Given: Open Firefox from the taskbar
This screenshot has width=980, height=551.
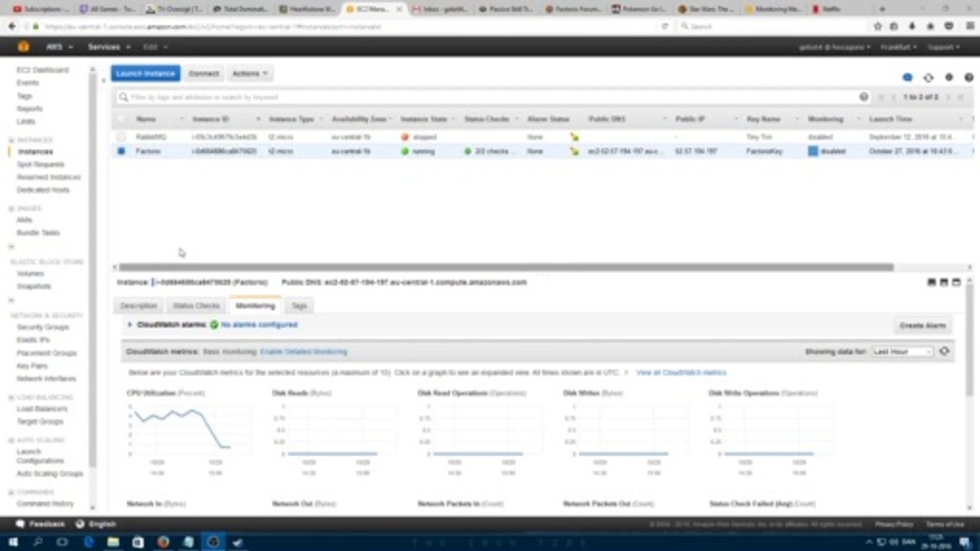Looking at the screenshot, I should [163, 542].
